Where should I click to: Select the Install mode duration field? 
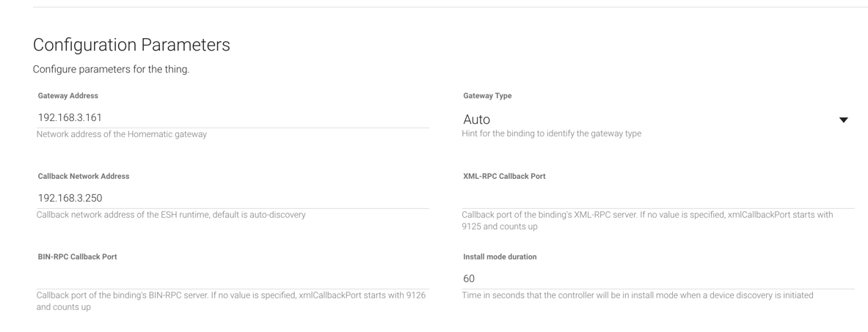click(x=658, y=278)
